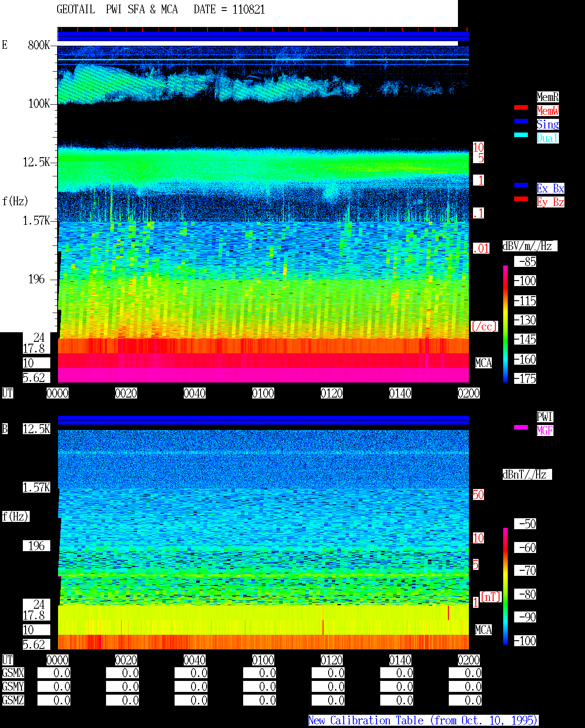
Task: Click the 0040 UT marker under the E spectrogram
Action: 195,393
